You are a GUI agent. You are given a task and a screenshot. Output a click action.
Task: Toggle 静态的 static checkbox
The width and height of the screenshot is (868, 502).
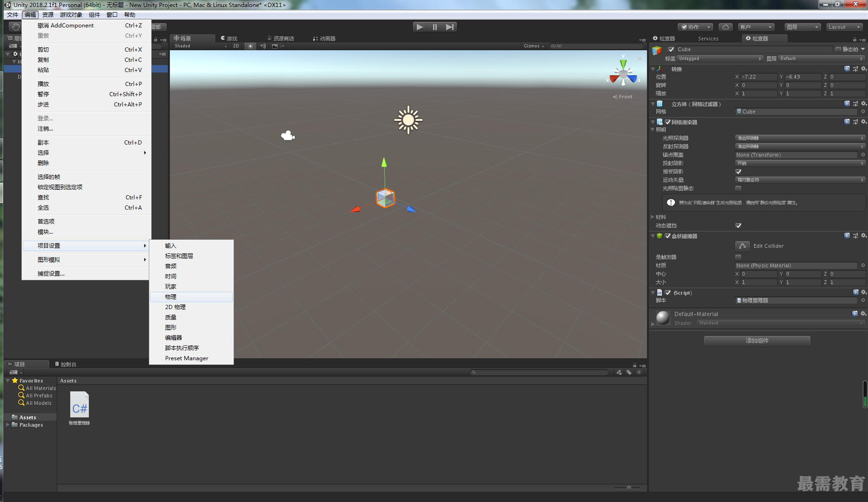(x=838, y=49)
